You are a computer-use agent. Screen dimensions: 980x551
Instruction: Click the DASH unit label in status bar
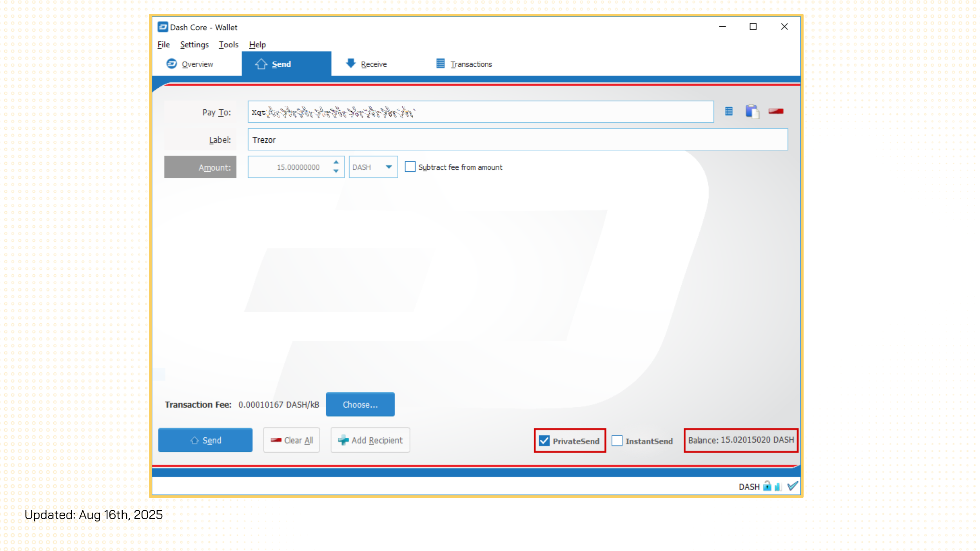pos(749,487)
